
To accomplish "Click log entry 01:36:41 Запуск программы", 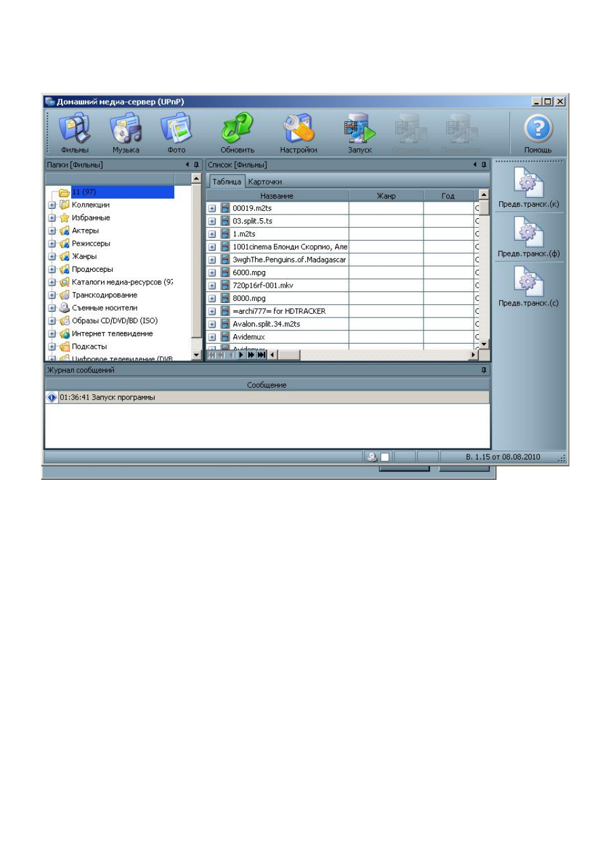I will coord(107,397).
